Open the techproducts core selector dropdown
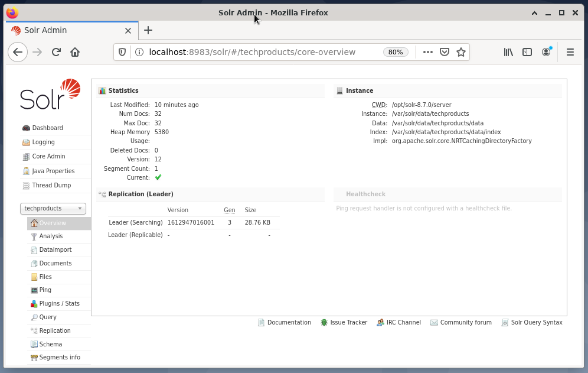The width and height of the screenshot is (588, 373). pos(53,209)
